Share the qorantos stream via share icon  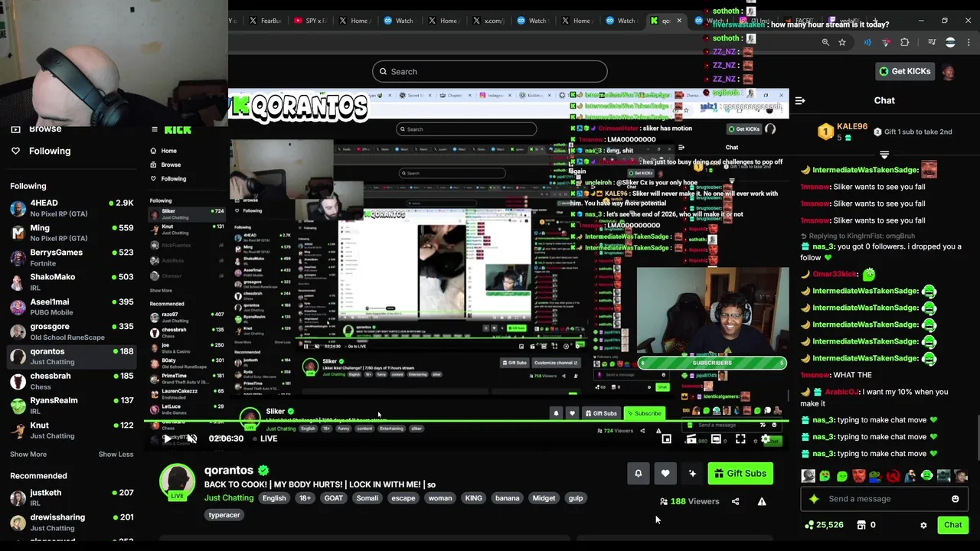[735, 501]
